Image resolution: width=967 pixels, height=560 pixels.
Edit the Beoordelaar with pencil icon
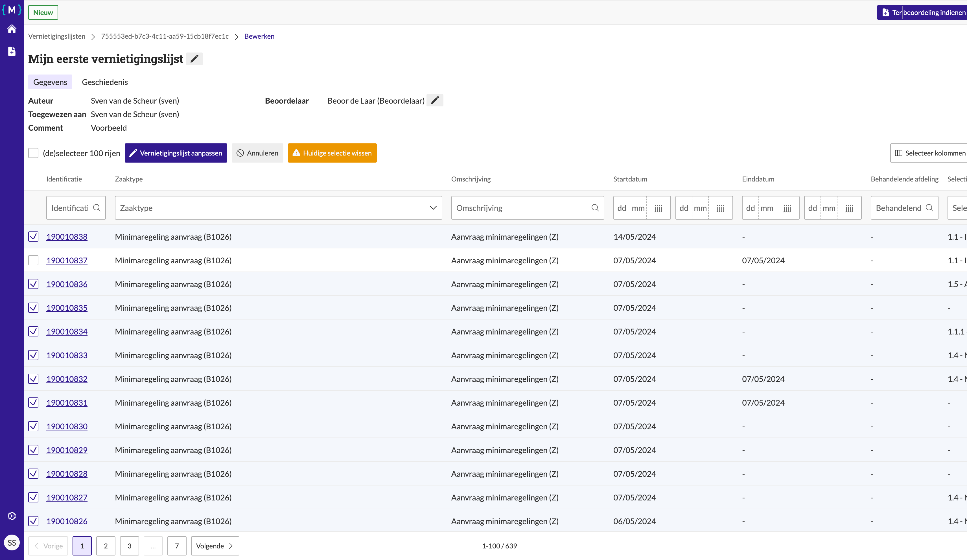click(x=435, y=100)
